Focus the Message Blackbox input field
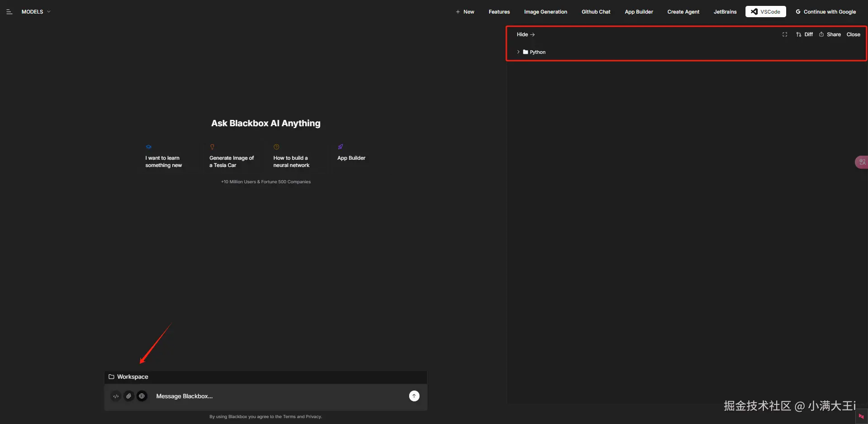This screenshot has width=868, height=424. click(x=271, y=396)
